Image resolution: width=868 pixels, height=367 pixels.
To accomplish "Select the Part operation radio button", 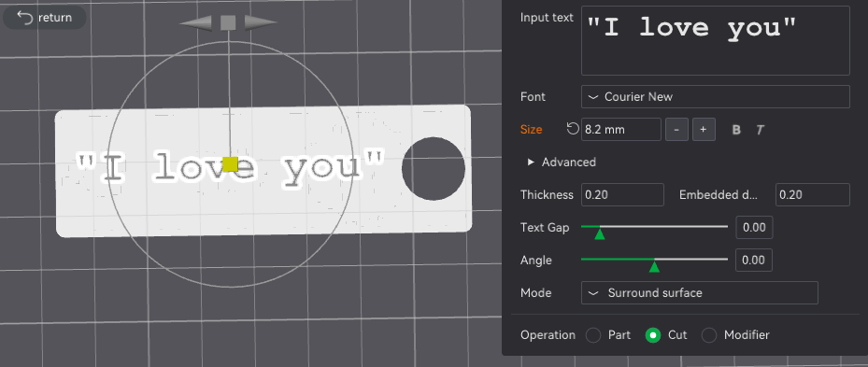I will coord(593,335).
